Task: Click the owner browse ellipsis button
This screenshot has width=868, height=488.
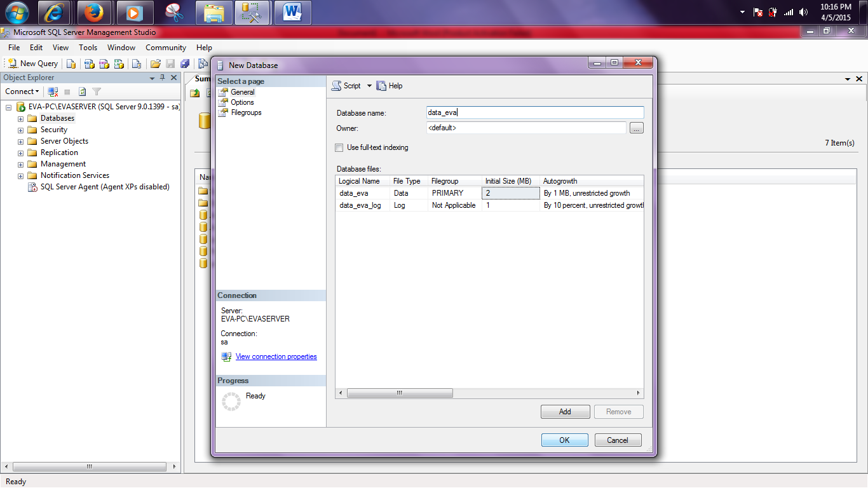Action: click(637, 128)
